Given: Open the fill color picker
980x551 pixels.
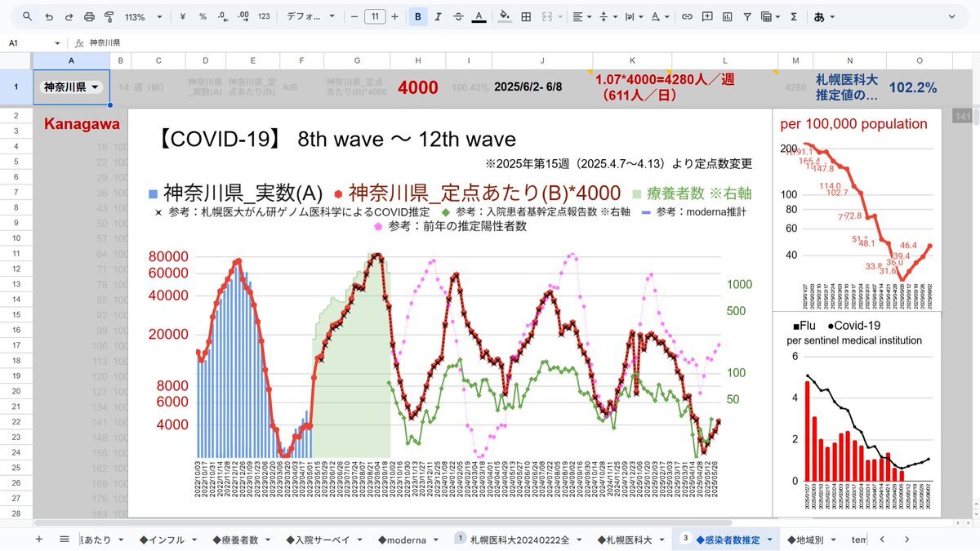Looking at the screenshot, I should pos(505,16).
